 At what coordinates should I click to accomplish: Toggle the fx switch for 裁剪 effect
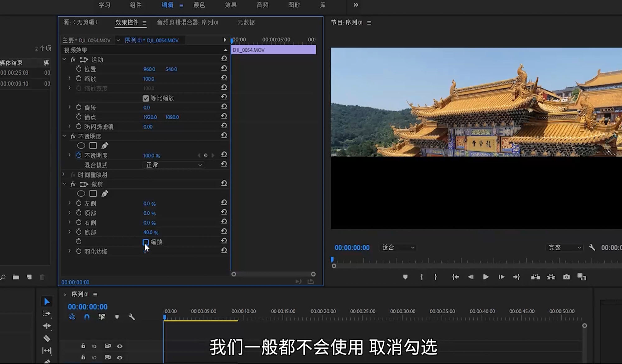(x=73, y=184)
